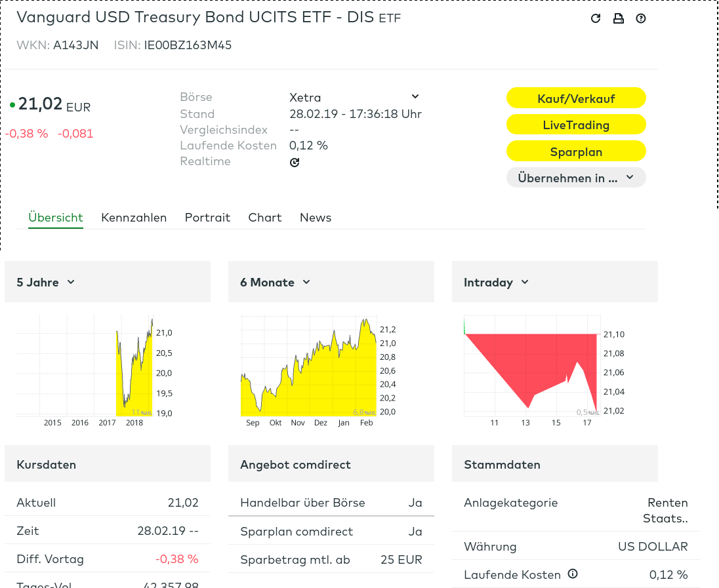Click the LiveTrading button

point(576,125)
